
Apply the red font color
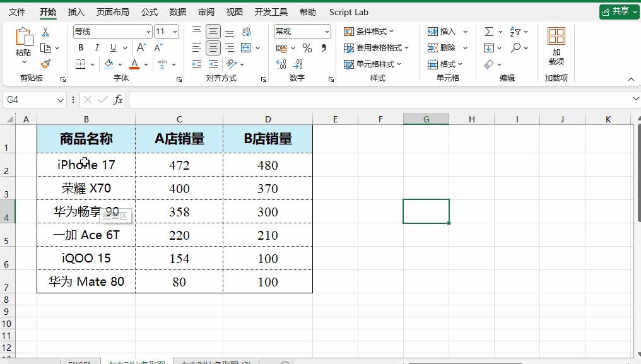(134, 64)
